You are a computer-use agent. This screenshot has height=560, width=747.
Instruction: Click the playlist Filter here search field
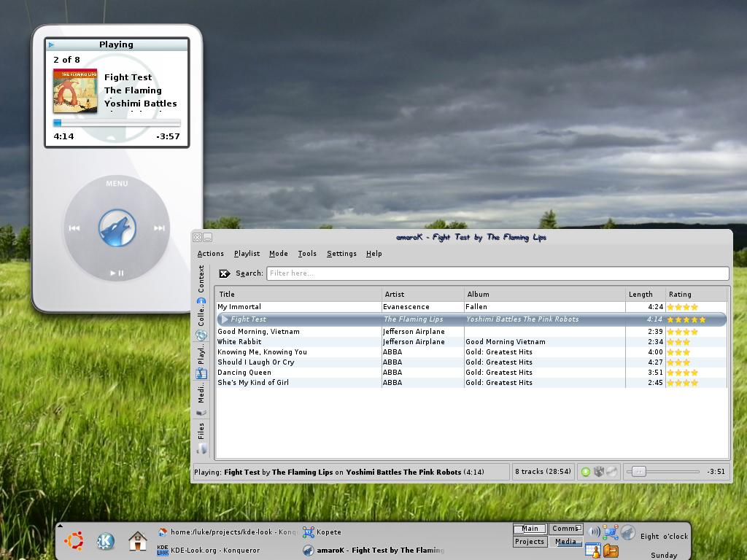[498, 273]
